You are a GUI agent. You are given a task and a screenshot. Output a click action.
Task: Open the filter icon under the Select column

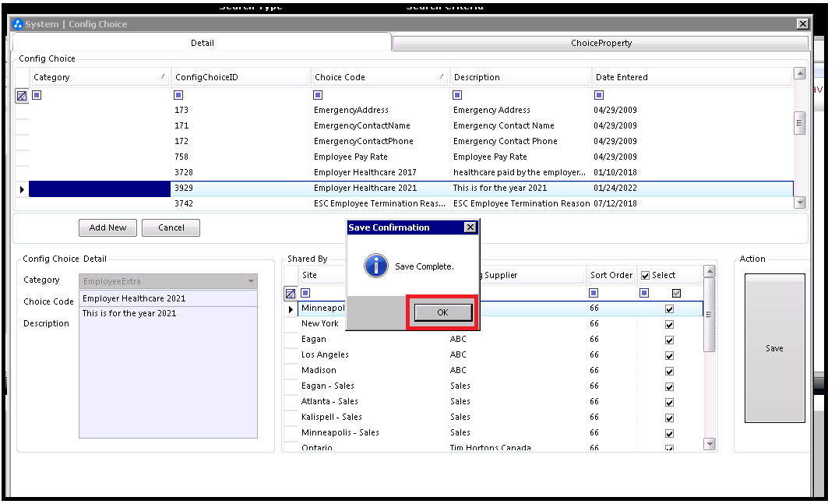(644, 293)
